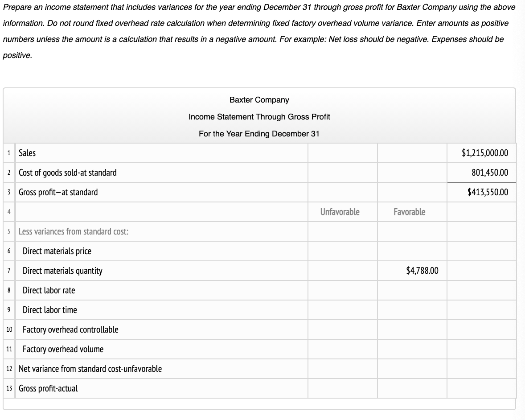Click the Gross profit-at standard total of $413,550.00
Screen dimensions: 525x420
tap(482, 192)
